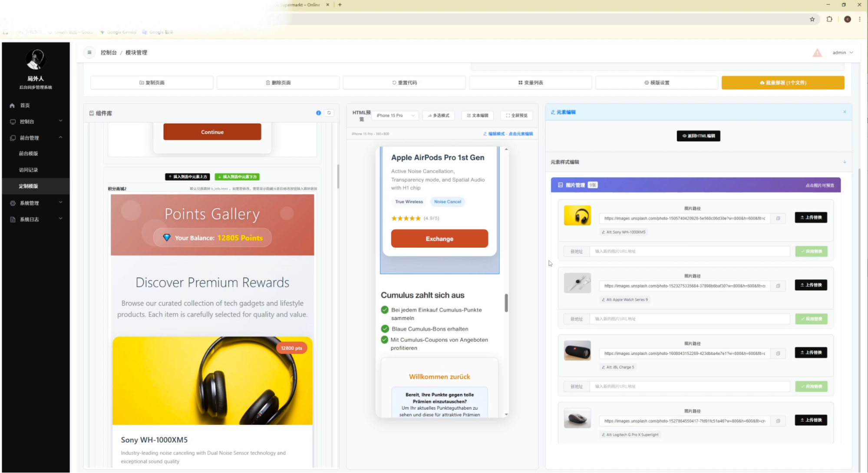
Task: Click 返回HTML编辑 button
Action: click(x=698, y=136)
